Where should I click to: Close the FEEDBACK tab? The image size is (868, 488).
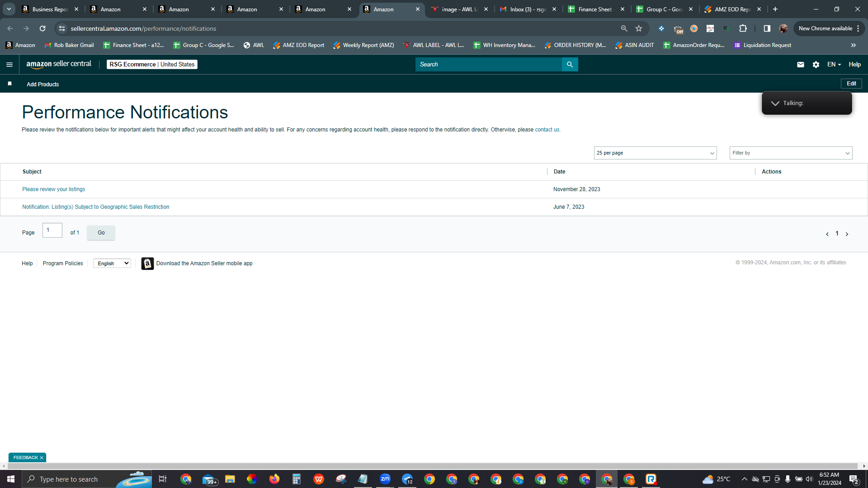(42, 458)
